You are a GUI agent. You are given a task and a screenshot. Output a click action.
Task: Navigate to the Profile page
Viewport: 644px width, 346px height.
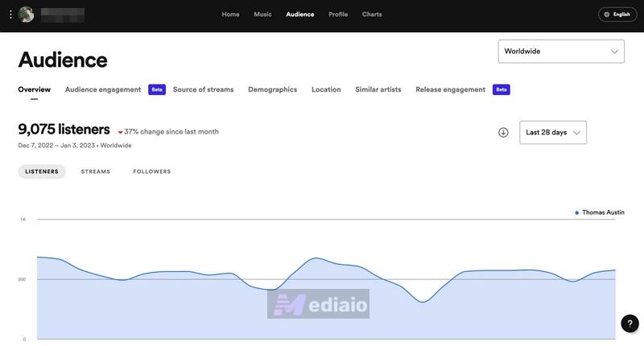click(x=338, y=14)
